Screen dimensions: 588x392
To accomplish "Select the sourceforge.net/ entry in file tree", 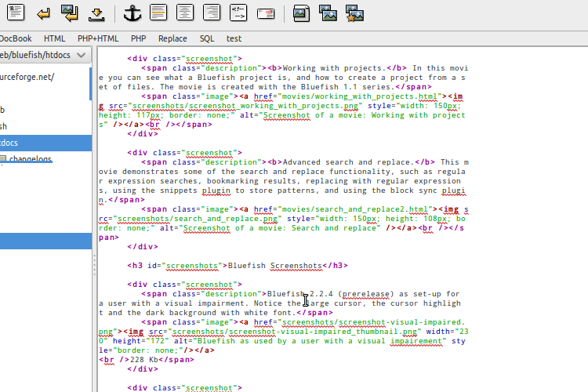I will pyautogui.click(x=27, y=77).
